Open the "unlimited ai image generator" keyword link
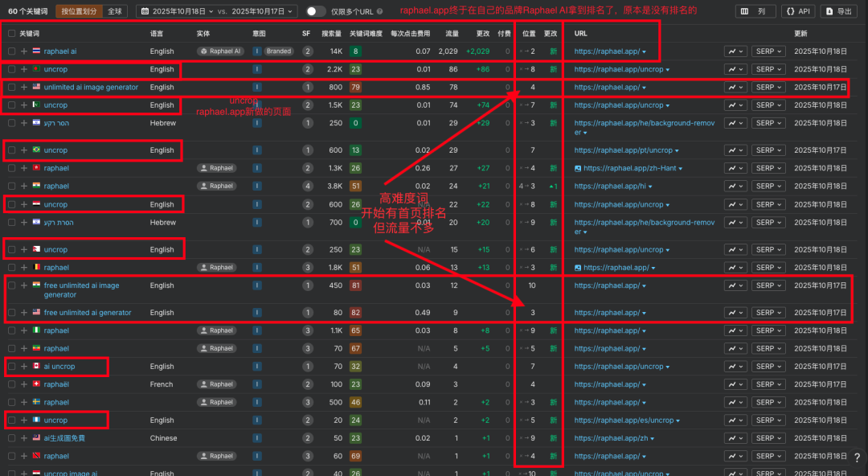 pos(91,87)
